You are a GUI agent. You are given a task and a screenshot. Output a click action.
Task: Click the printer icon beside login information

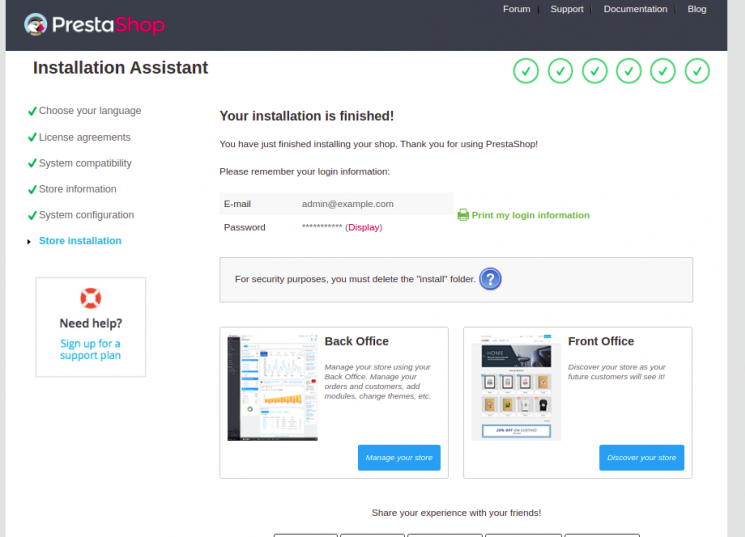click(x=463, y=215)
